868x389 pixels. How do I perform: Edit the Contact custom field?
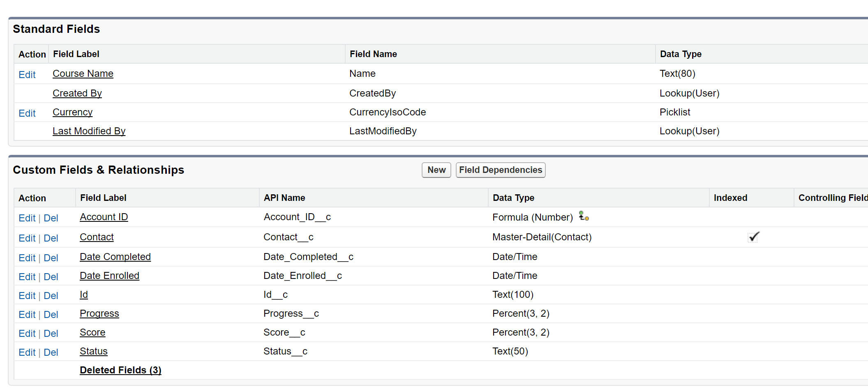pos(27,238)
